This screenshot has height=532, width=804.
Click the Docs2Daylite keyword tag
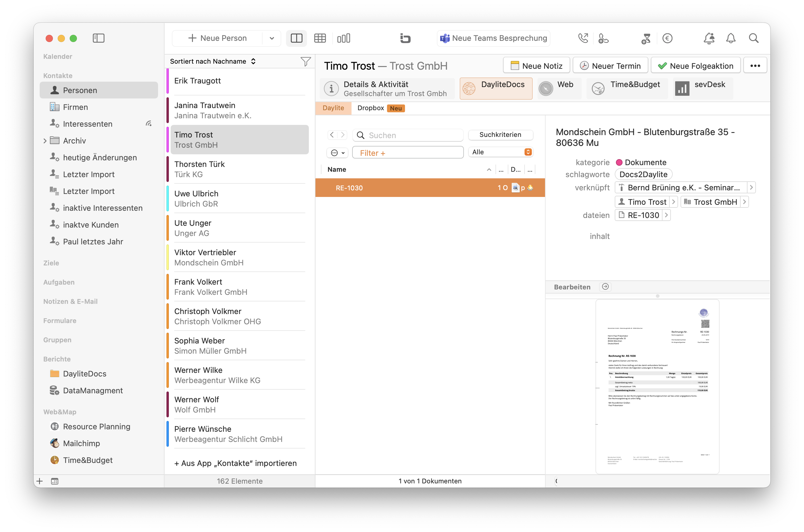click(x=643, y=174)
